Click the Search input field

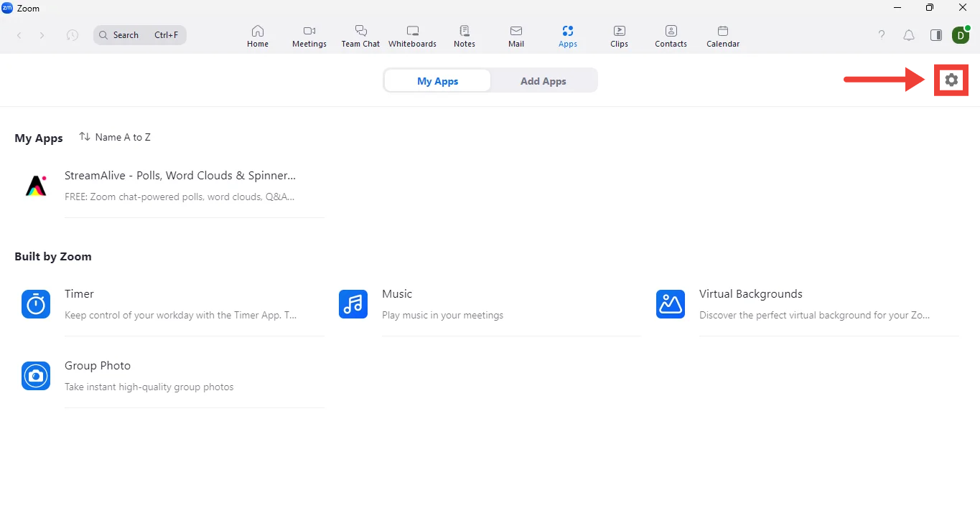coord(140,35)
